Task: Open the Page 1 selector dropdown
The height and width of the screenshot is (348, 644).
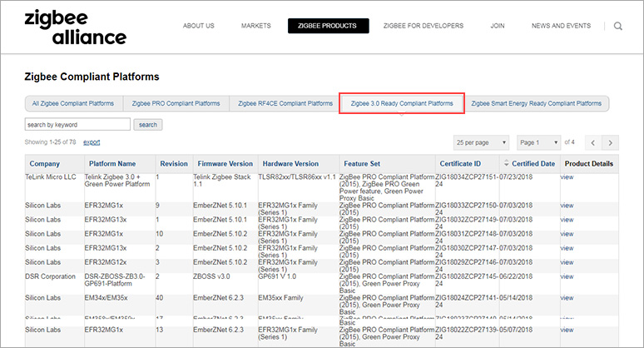Action: coord(538,142)
